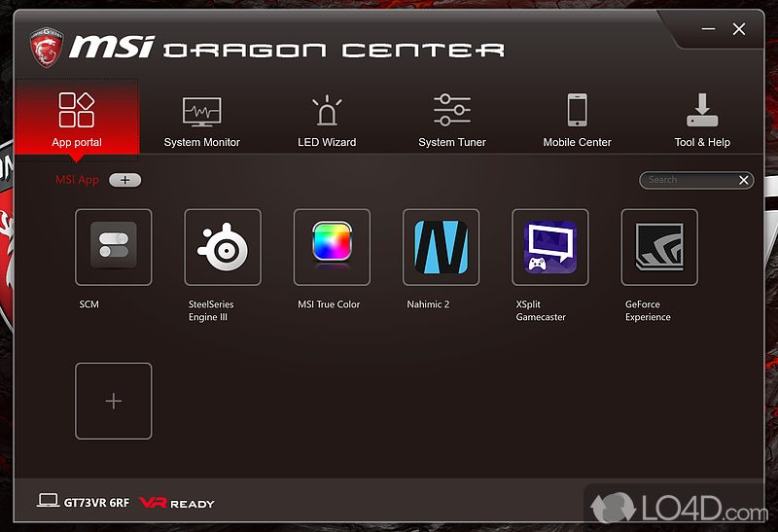Image resolution: width=778 pixels, height=532 pixels.
Task: Click the GT73VR 6RF model text
Action: [96, 503]
